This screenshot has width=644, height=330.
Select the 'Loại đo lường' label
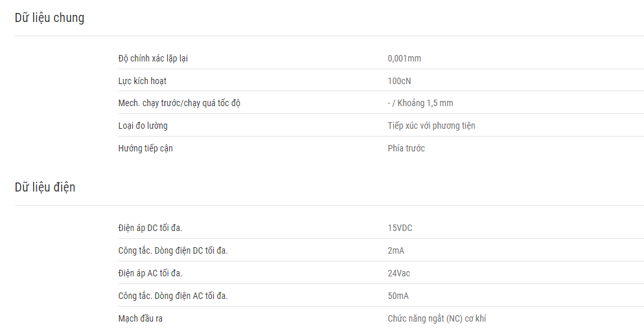coord(143,126)
